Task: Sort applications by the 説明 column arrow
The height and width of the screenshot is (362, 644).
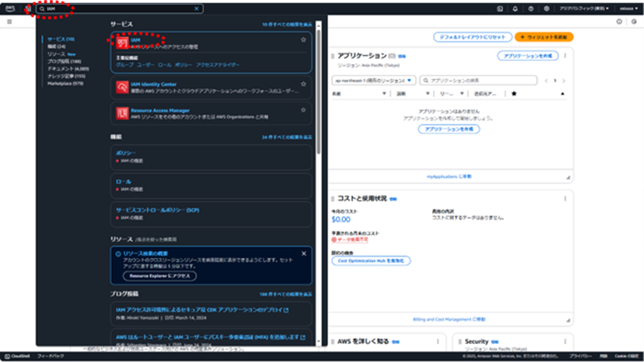Action: (x=427, y=94)
